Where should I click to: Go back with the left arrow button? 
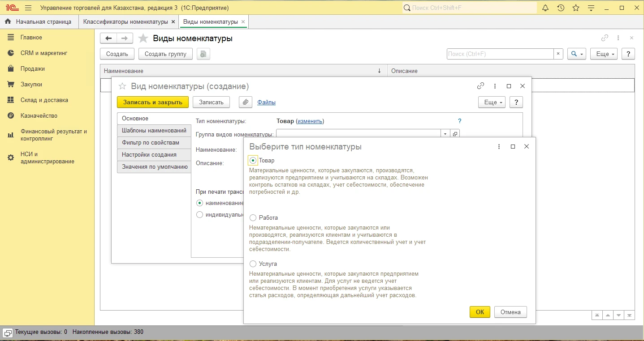click(108, 38)
